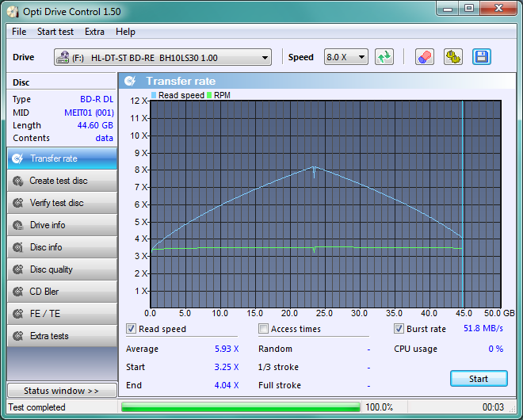Open the options settings icon

[x=453, y=57]
